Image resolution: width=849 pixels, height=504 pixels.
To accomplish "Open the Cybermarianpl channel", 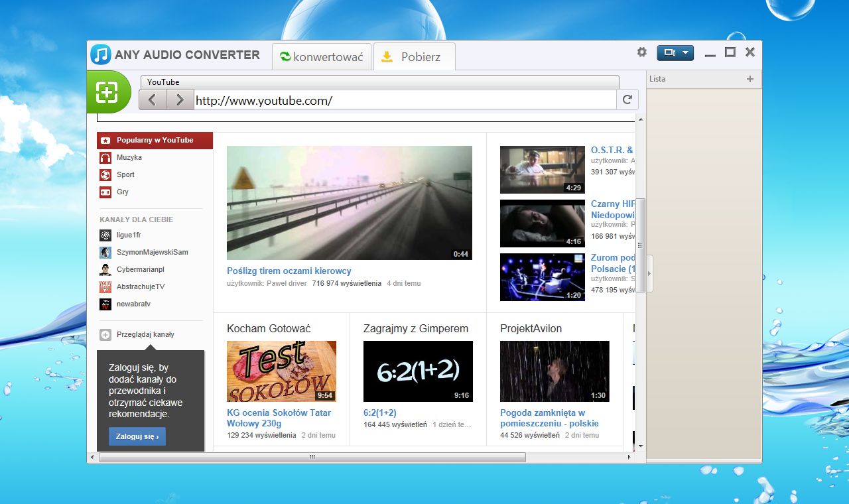I will pyautogui.click(x=140, y=269).
